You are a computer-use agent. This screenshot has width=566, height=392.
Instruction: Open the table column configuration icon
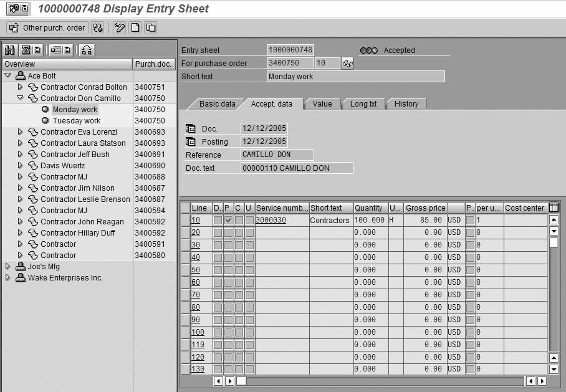coord(554,208)
